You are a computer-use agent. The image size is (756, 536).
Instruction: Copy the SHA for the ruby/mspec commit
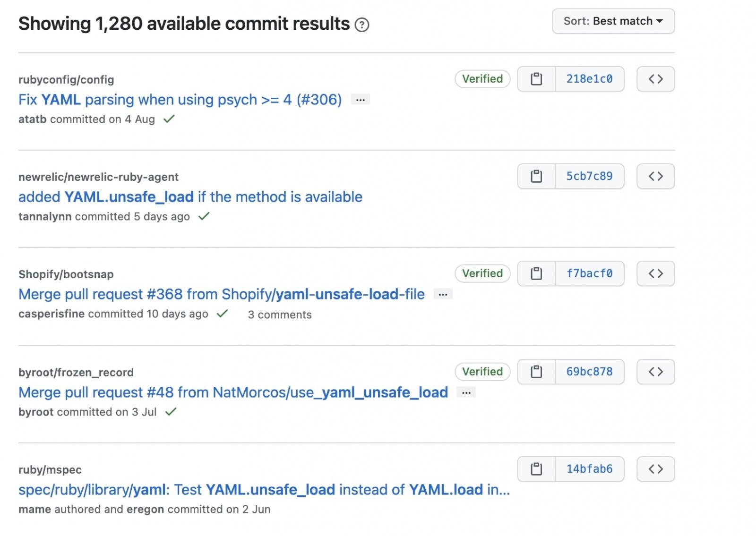pyautogui.click(x=536, y=469)
